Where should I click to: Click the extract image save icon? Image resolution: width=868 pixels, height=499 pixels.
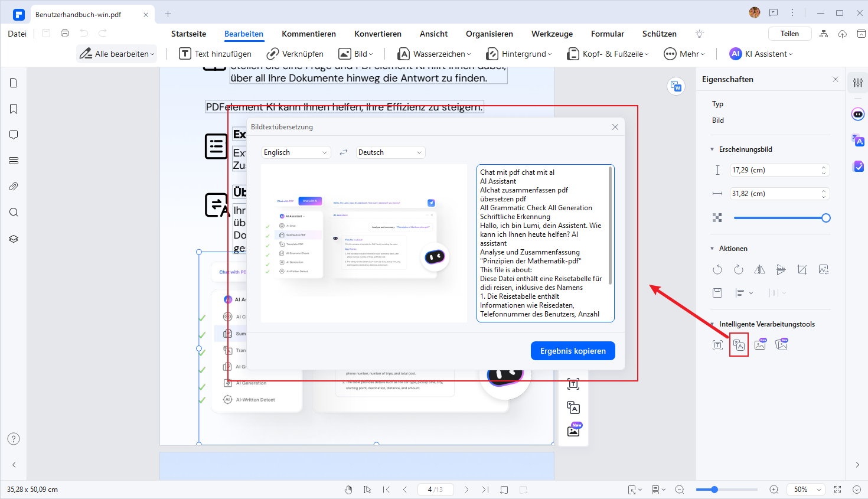tap(717, 292)
